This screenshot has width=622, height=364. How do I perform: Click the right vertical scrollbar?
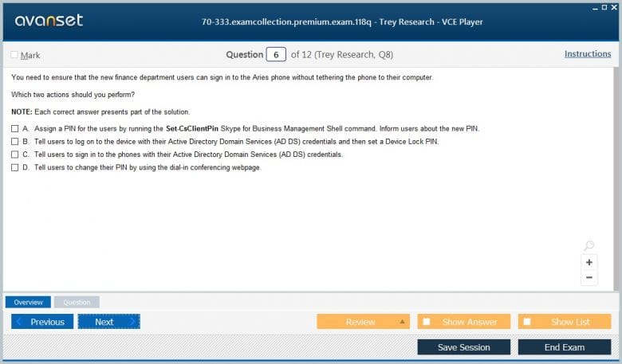click(616, 178)
